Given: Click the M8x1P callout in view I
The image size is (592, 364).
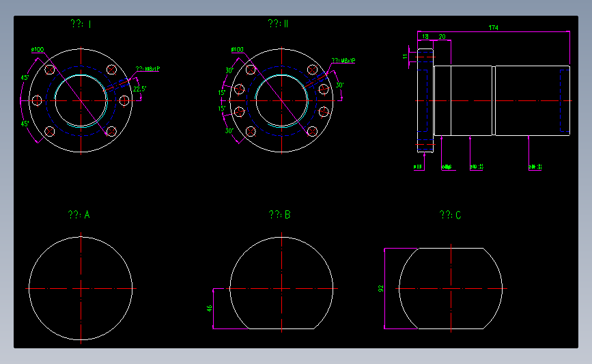Looking at the screenshot, I should 147,69.
